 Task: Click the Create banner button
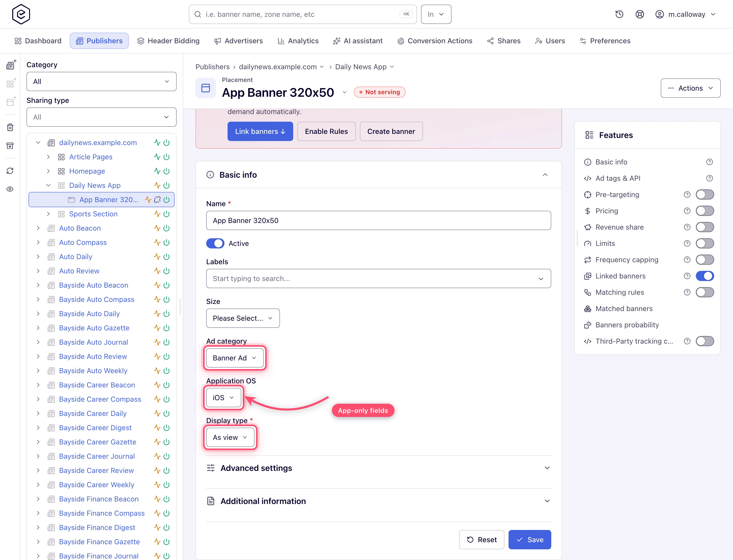pyautogui.click(x=391, y=131)
